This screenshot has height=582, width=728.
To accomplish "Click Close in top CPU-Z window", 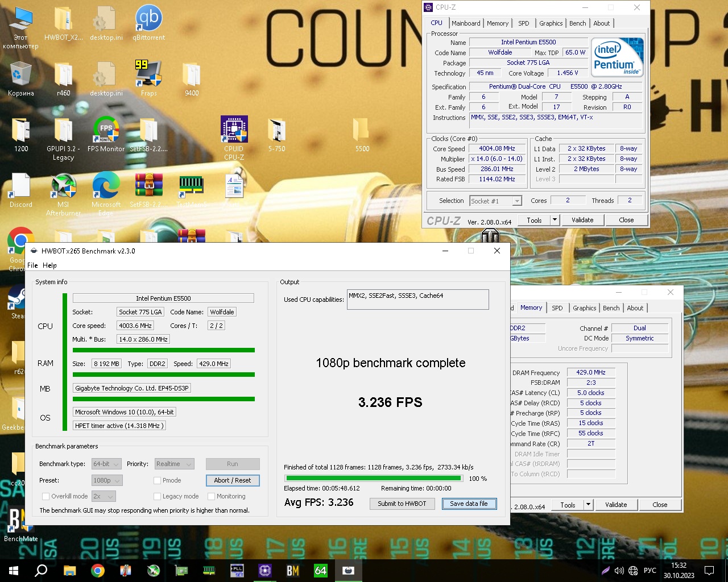I will pos(626,220).
